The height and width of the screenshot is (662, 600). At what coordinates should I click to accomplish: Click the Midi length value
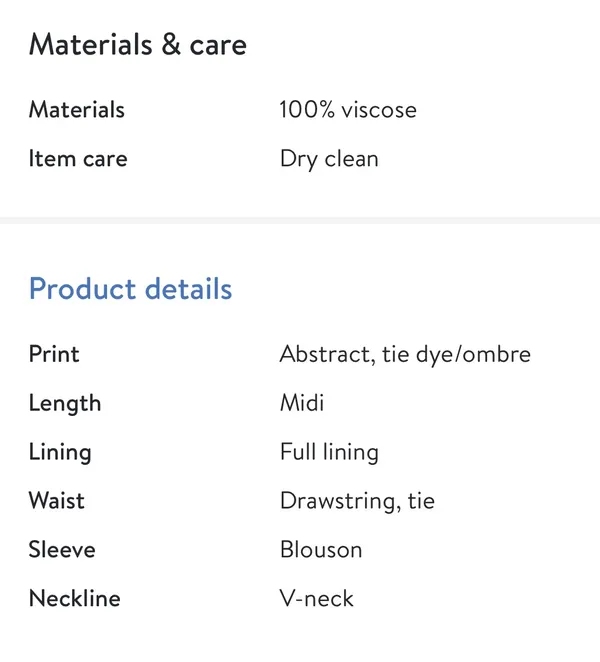click(x=302, y=403)
